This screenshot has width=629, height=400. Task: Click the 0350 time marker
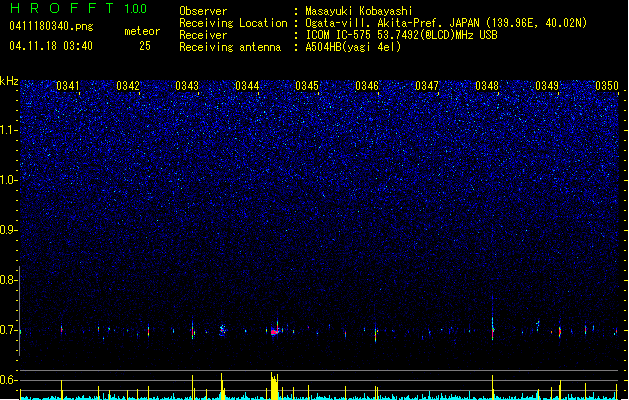[607, 86]
